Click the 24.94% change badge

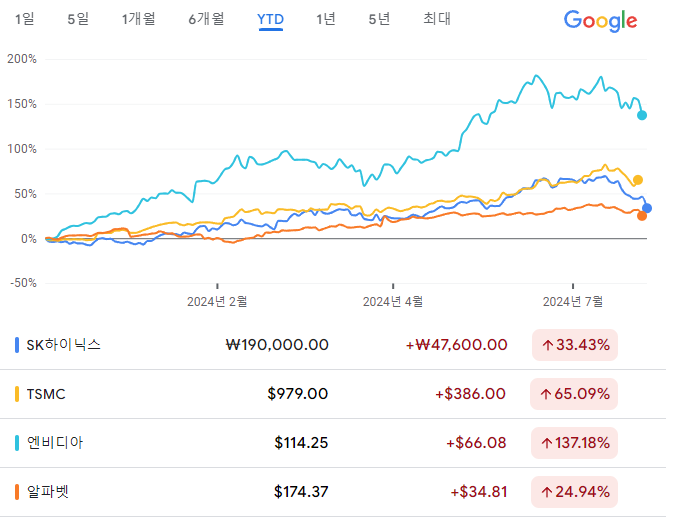tap(574, 492)
